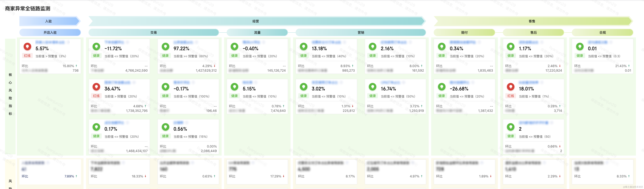Click green bulb icon beside 0.01 value
Screen dimensions: 644x189
click(580, 46)
